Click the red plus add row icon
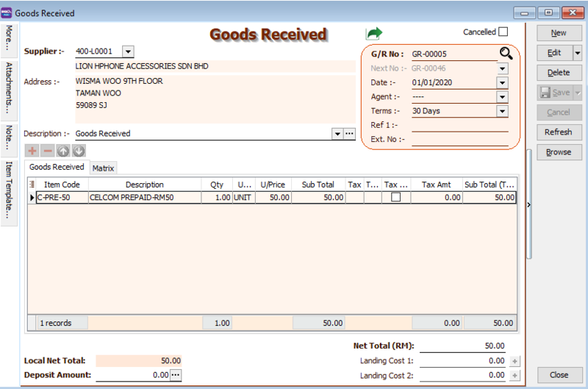This screenshot has width=588, height=389. point(32,151)
